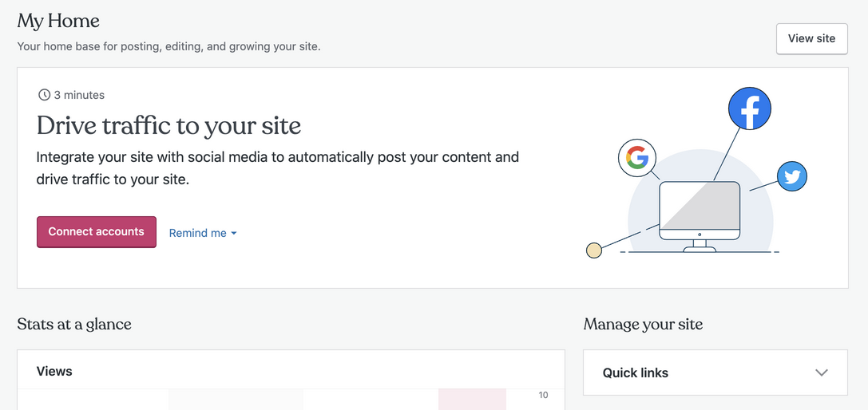Click the Manage your site heading
Screen dimensions: 868x410
click(x=644, y=324)
